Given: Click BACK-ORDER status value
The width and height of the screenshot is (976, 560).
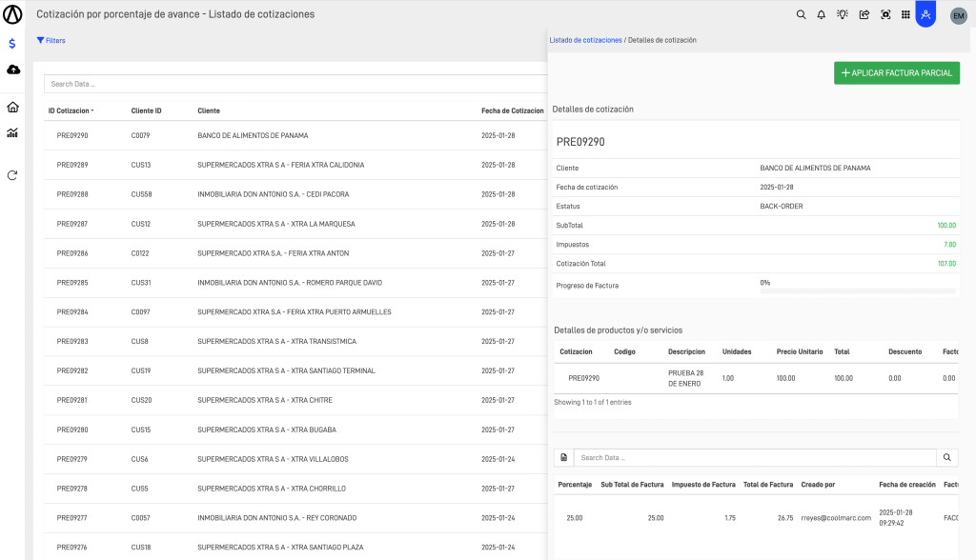Looking at the screenshot, I should (x=782, y=206).
